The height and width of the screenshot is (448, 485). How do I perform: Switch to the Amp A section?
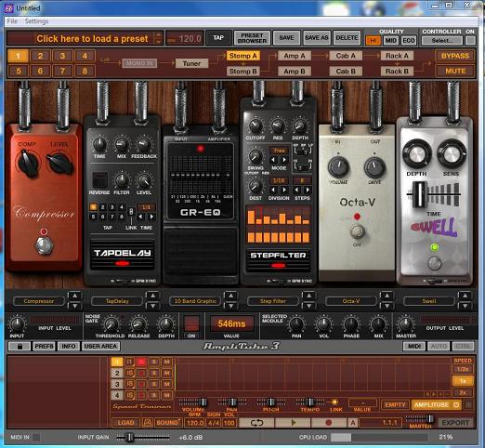point(295,56)
